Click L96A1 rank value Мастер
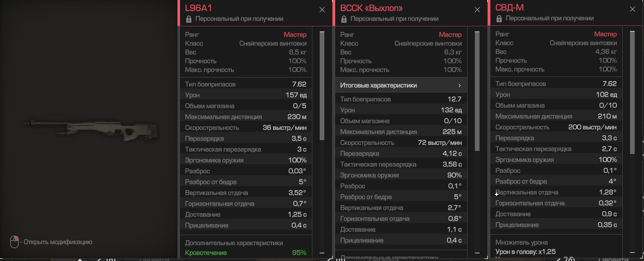 (295, 35)
